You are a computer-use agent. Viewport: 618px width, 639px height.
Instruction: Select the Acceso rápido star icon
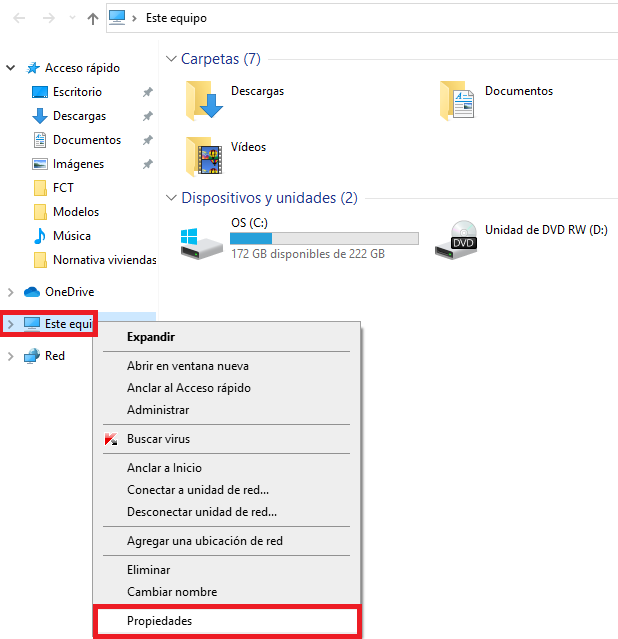coord(33,68)
